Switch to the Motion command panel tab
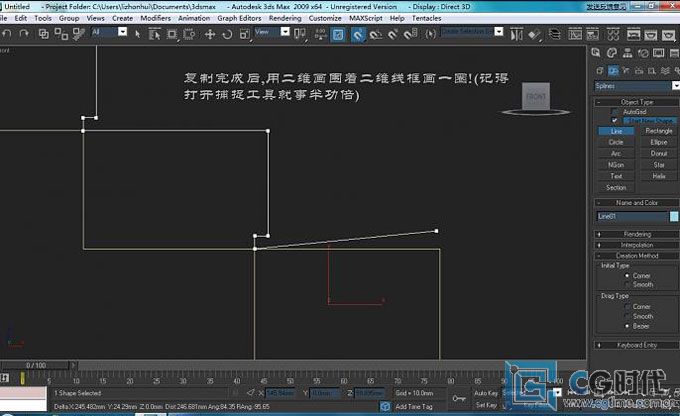The height and width of the screenshot is (416, 680). pyautogui.click(x=643, y=53)
